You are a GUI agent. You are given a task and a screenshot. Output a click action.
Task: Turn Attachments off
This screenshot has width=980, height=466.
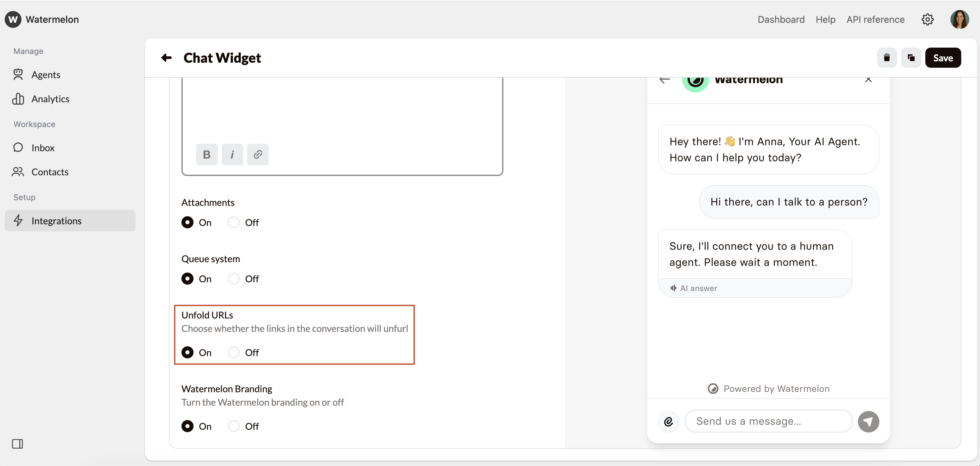(233, 223)
